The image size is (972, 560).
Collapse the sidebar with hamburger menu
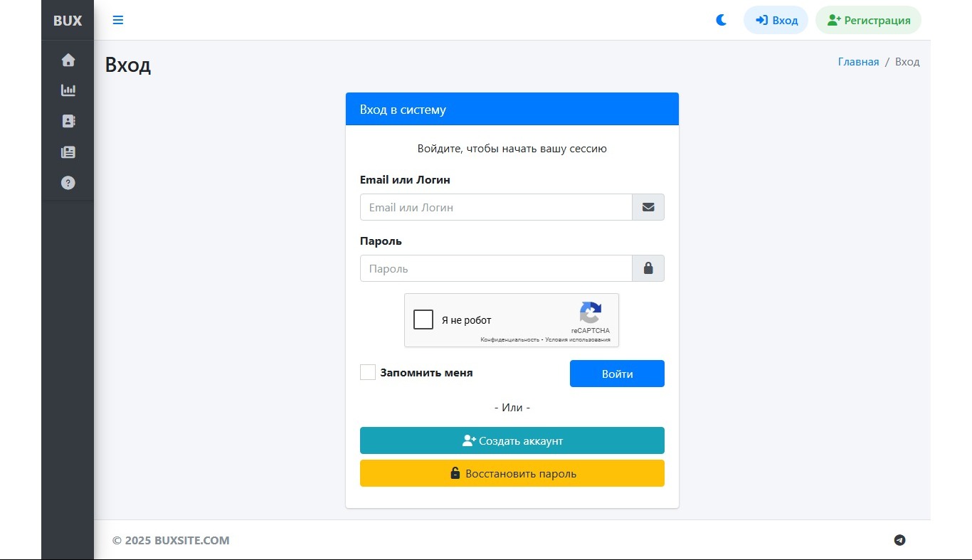(118, 20)
